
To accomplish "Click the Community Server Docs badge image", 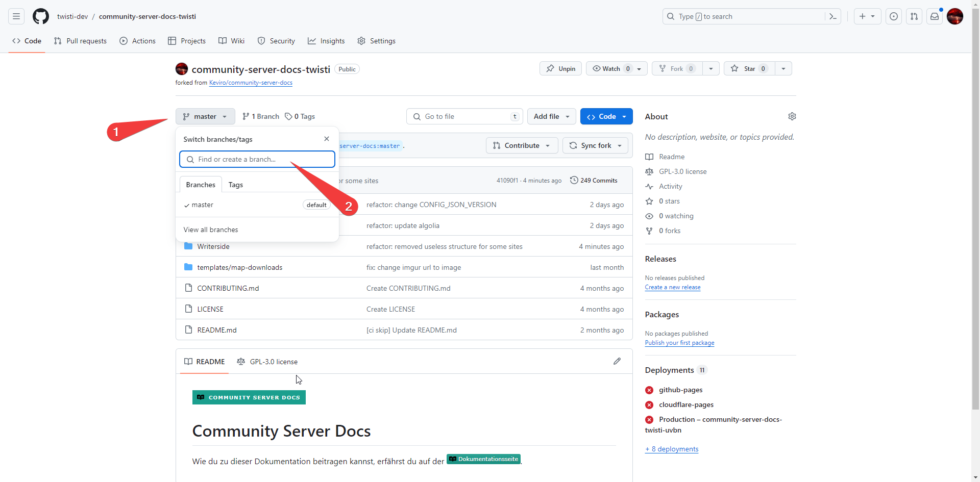I will click(249, 397).
